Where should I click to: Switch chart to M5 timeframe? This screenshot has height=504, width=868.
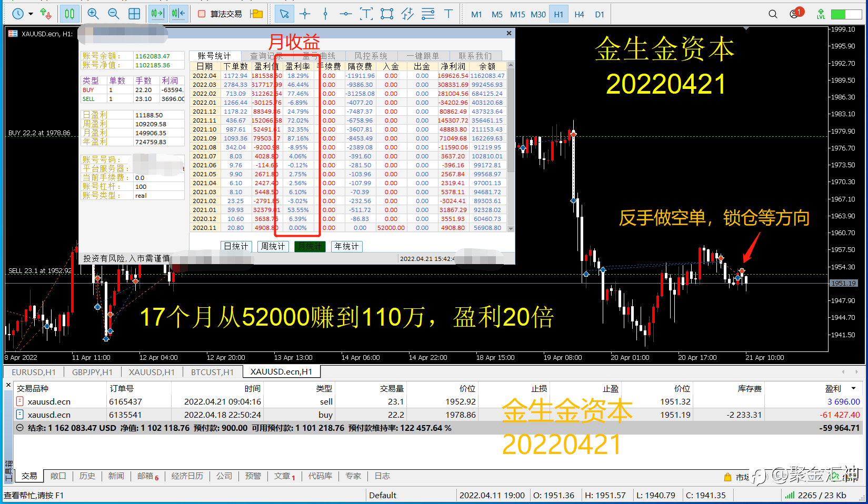497,15
